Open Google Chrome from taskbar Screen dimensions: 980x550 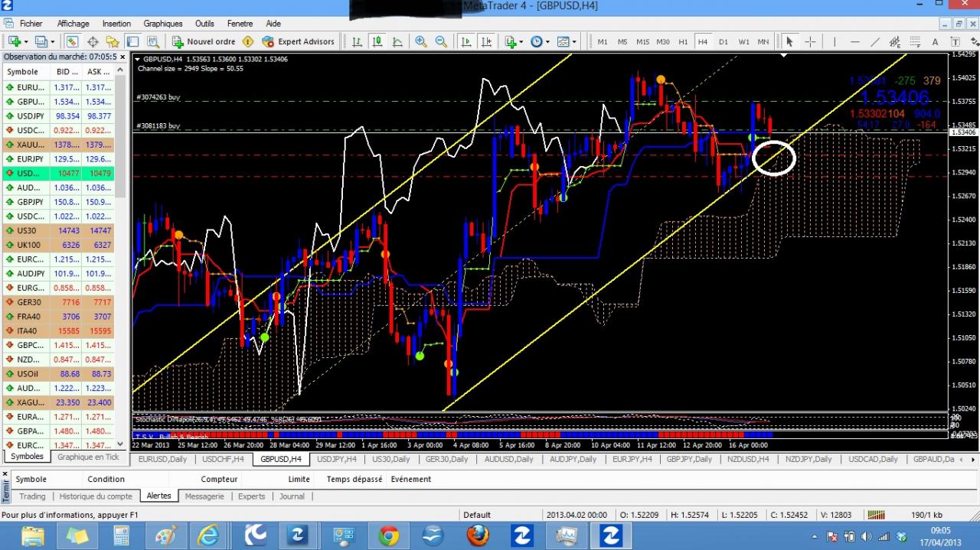(388, 535)
